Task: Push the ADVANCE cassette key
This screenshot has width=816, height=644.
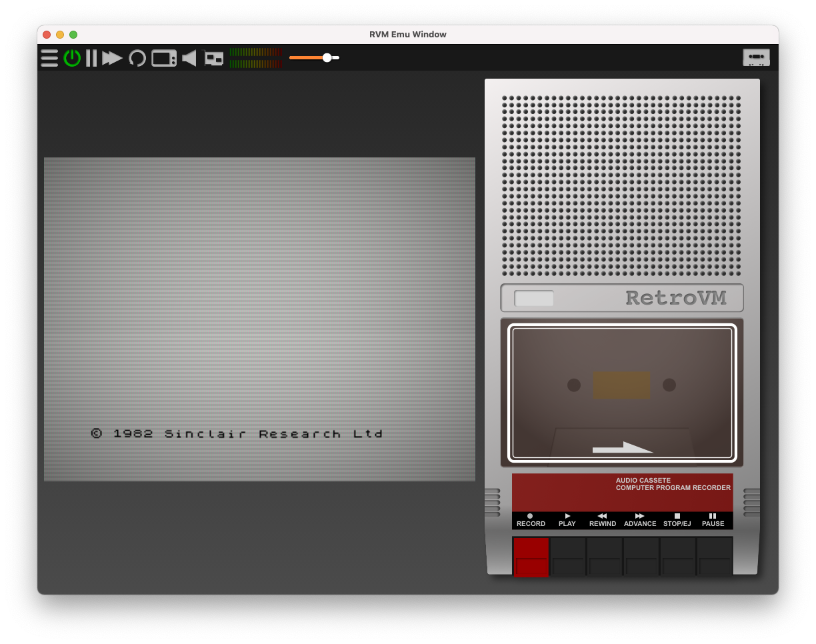Action: click(x=641, y=557)
